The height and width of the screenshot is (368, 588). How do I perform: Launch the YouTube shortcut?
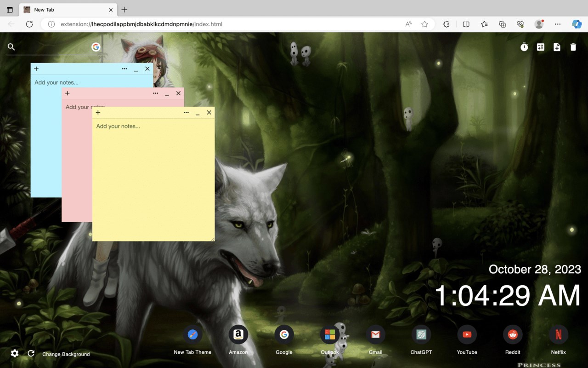click(467, 340)
